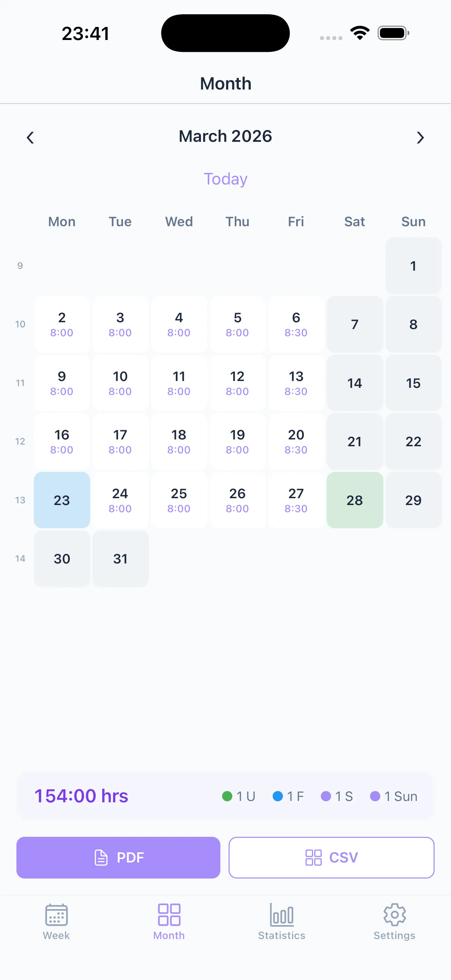
Task: Click the document icon inside the PDF button
Action: pyautogui.click(x=101, y=858)
